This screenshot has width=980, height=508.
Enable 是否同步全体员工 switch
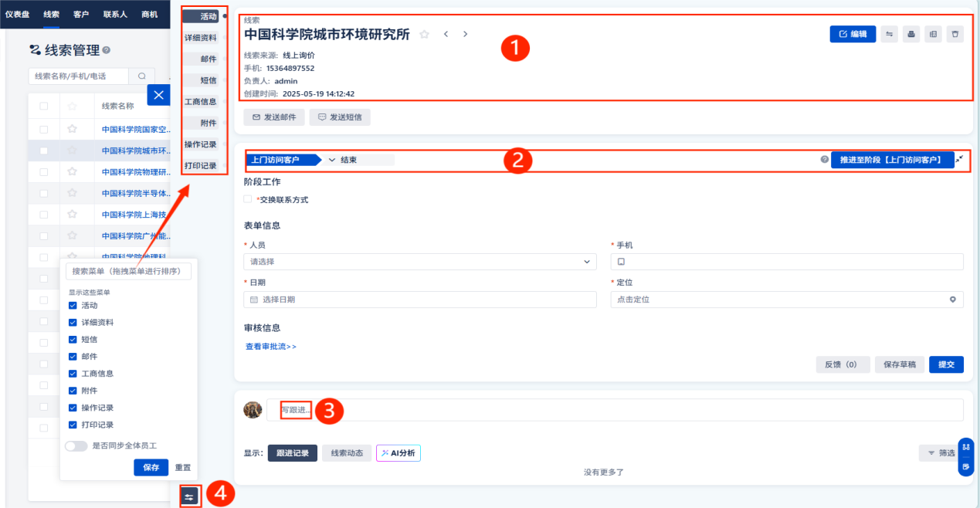coord(76,446)
